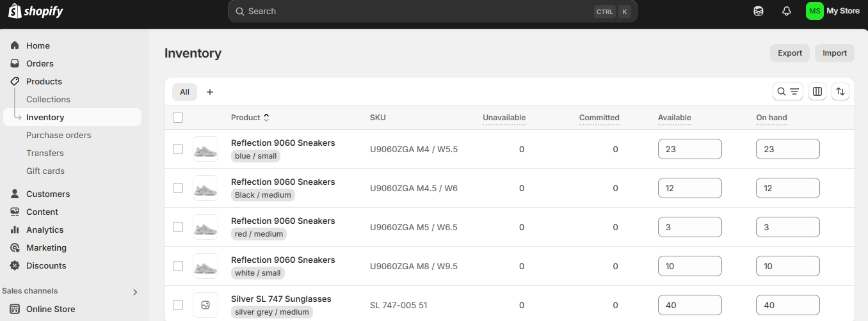
Task: Click the search and filter icon
Action: click(788, 91)
